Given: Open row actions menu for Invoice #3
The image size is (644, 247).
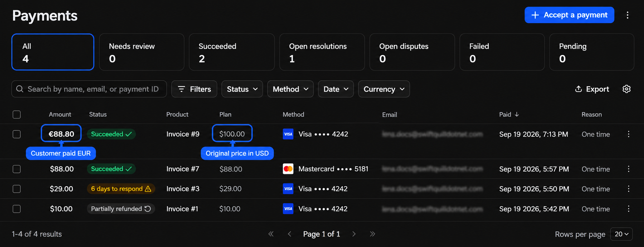Looking at the screenshot, I should click(x=628, y=189).
